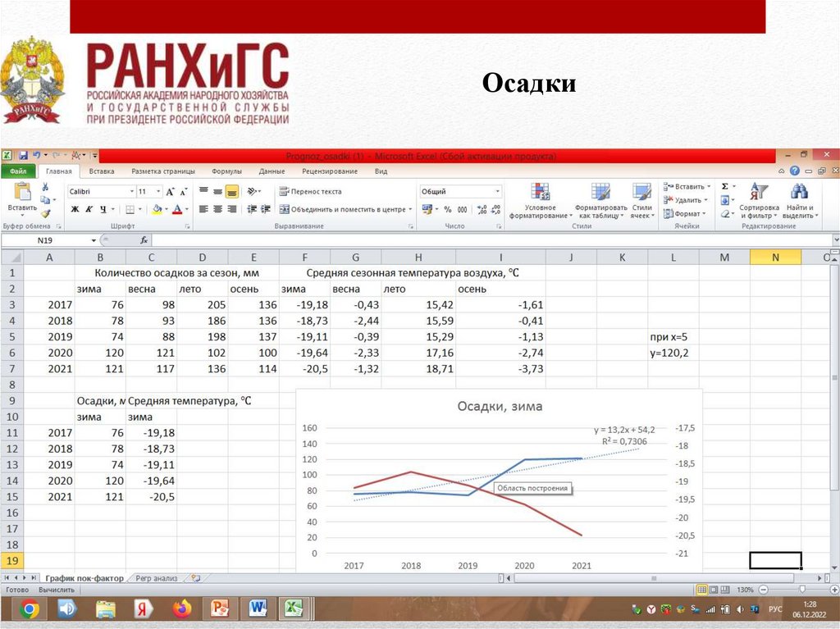Click the insert function fx icon
Screen dimensions: 840x629
click(144, 240)
